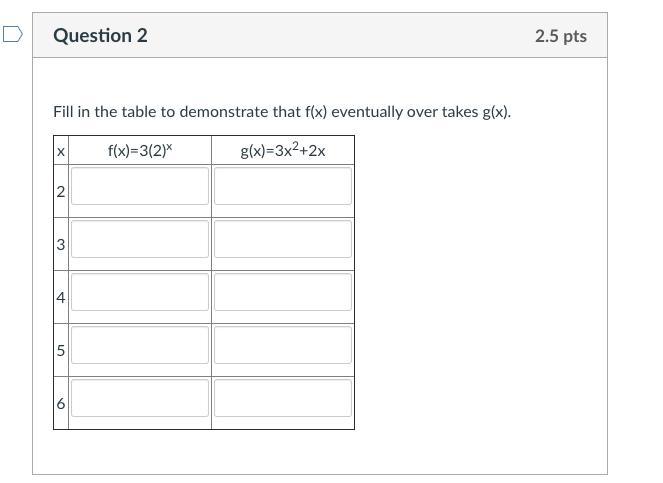The width and height of the screenshot is (663, 483).
Task: Click the f(x) input field for x=2
Action: [x=140, y=186]
